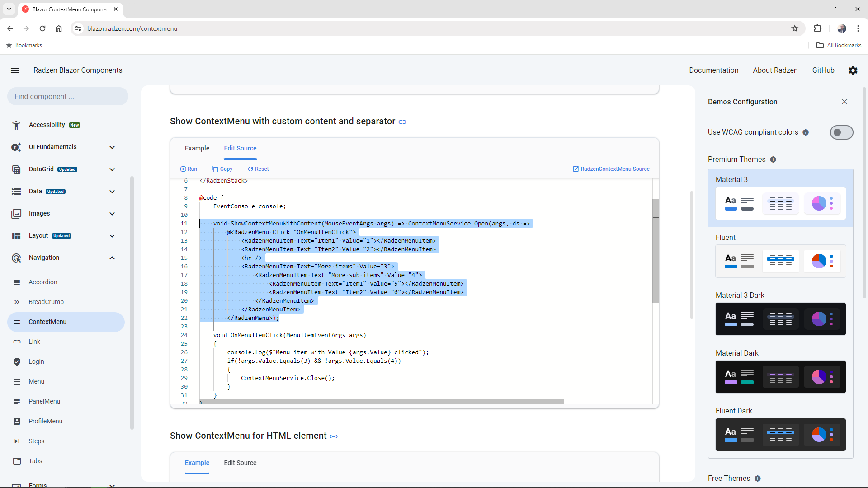Screen dimensions: 868x488
Task: Open the browser tab search dropdown
Action: pyautogui.click(x=9, y=9)
